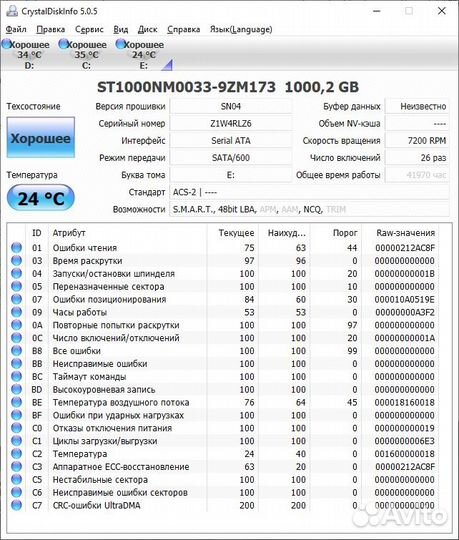The width and height of the screenshot is (459, 540).
Task: Click status orb for Число включений/отключений
Action: point(16,338)
